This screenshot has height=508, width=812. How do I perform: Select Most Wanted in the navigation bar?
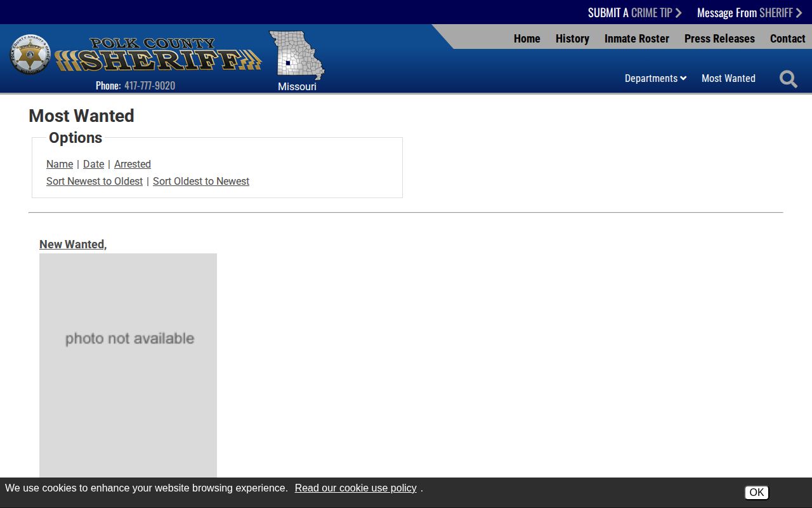click(x=728, y=78)
